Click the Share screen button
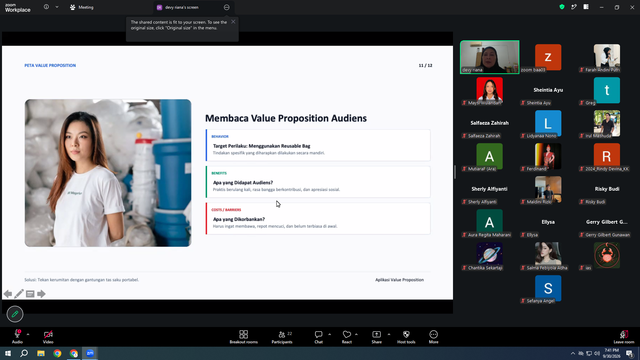Viewport: 640px width, 360px height. (x=376, y=337)
